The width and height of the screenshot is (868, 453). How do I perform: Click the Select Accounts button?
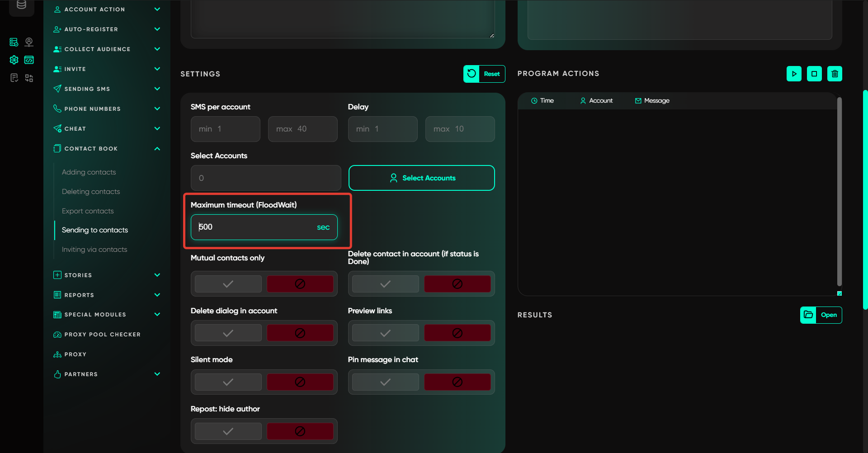421,178
